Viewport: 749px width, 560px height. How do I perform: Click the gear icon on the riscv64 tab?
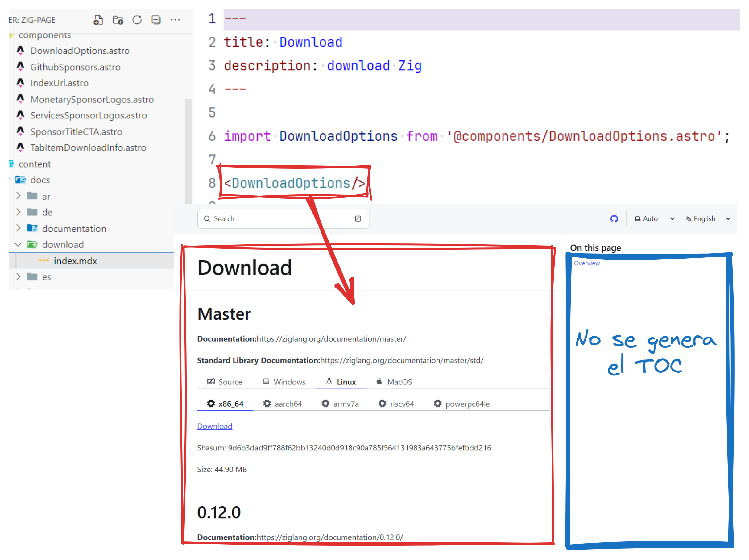tap(382, 403)
